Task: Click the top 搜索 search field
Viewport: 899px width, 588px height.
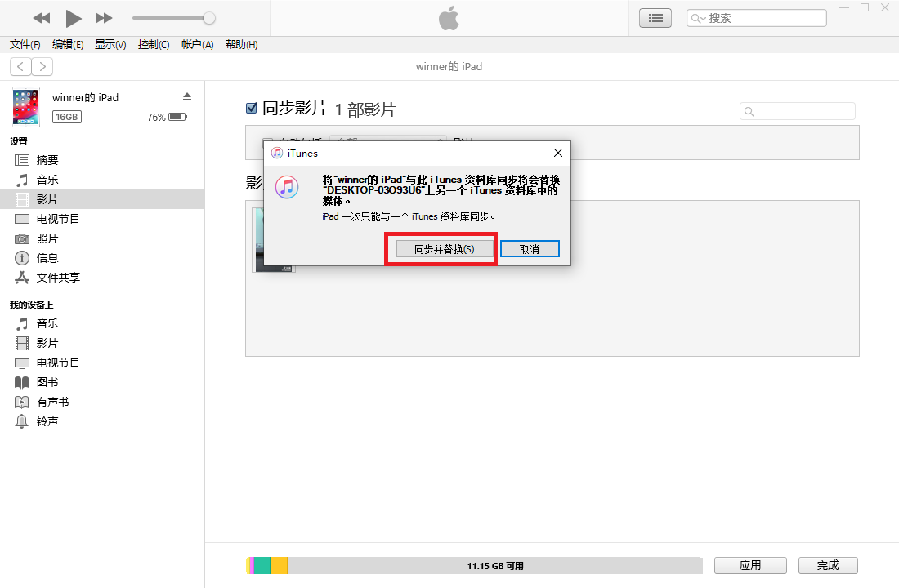Action: (756, 18)
